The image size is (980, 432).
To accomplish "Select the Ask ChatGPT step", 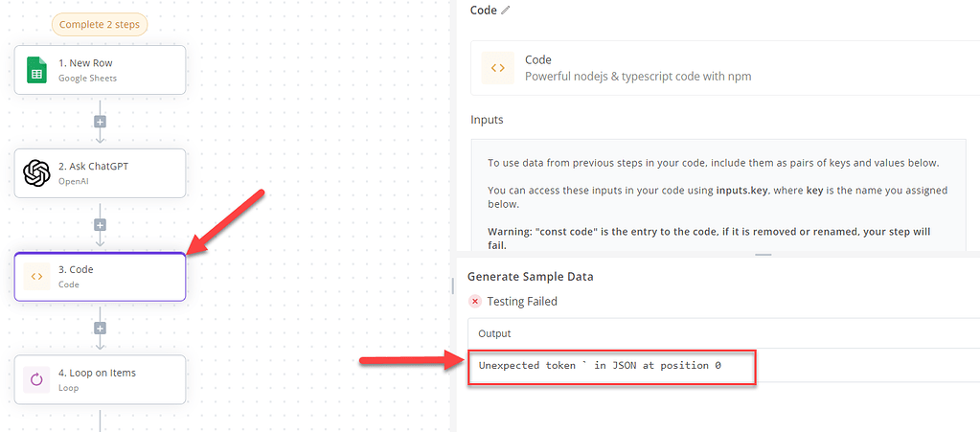I will pyautogui.click(x=115, y=173).
